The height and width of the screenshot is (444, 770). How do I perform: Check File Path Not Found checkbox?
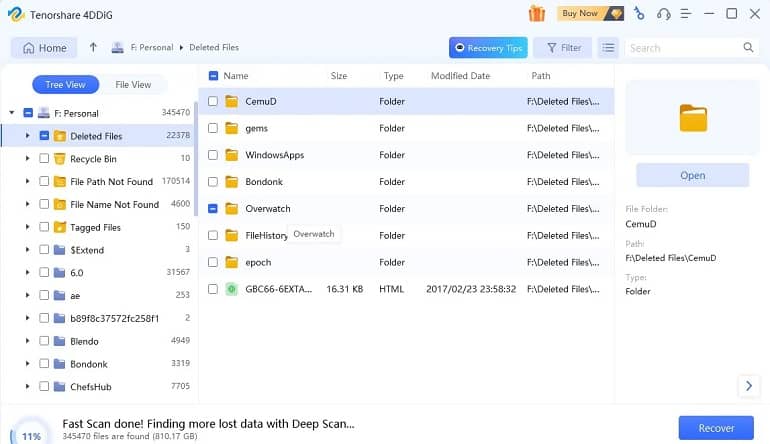pyautogui.click(x=44, y=181)
